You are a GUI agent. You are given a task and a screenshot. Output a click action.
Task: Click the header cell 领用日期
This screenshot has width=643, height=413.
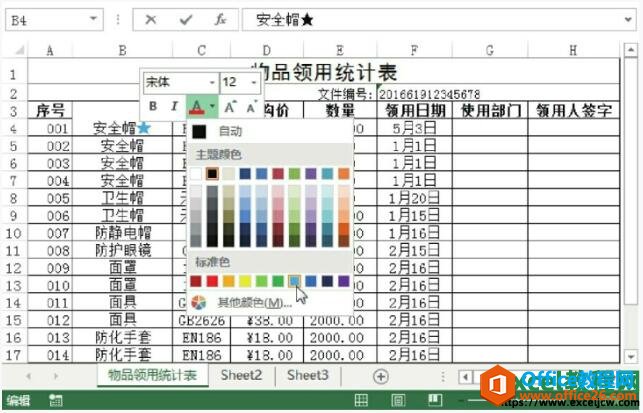[415, 110]
